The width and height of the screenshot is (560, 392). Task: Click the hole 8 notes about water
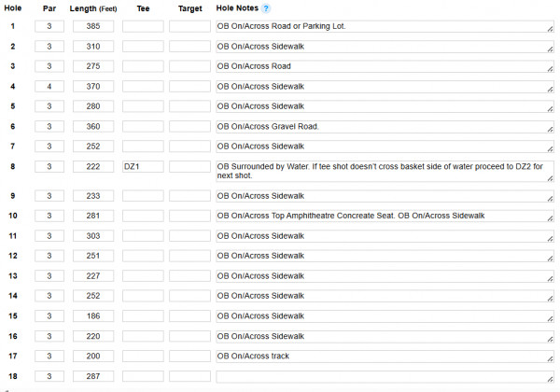pos(383,172)
